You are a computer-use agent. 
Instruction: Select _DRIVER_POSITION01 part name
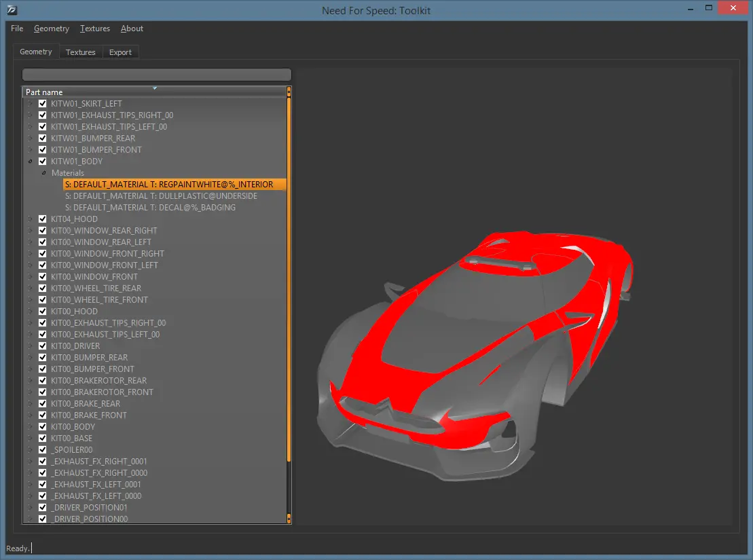tap(90, 507)
